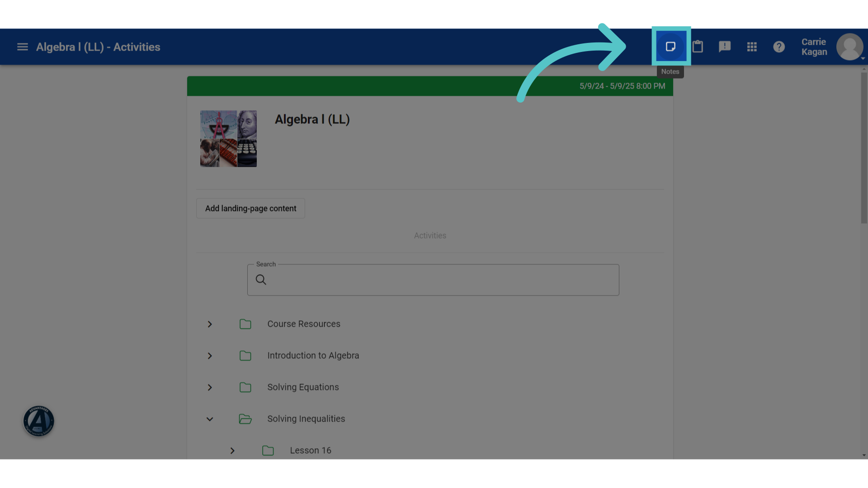The width and height of the screenshot is (868, 488).
Task: Open Carrie Kagan profile avatar menu
Action: click(x=850, y=47)
